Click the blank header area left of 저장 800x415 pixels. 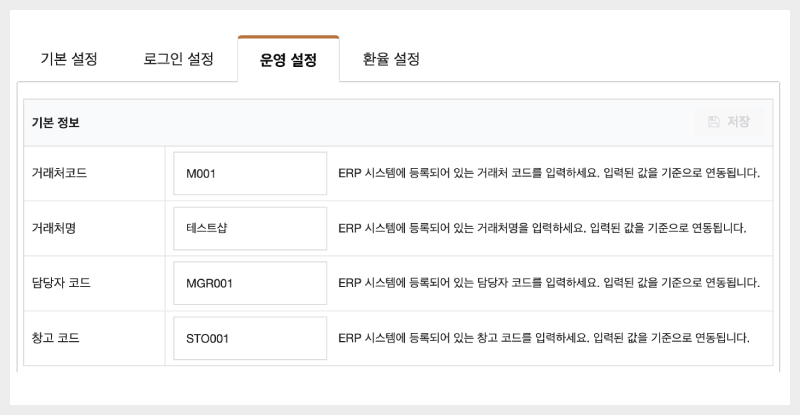(400, 123)
